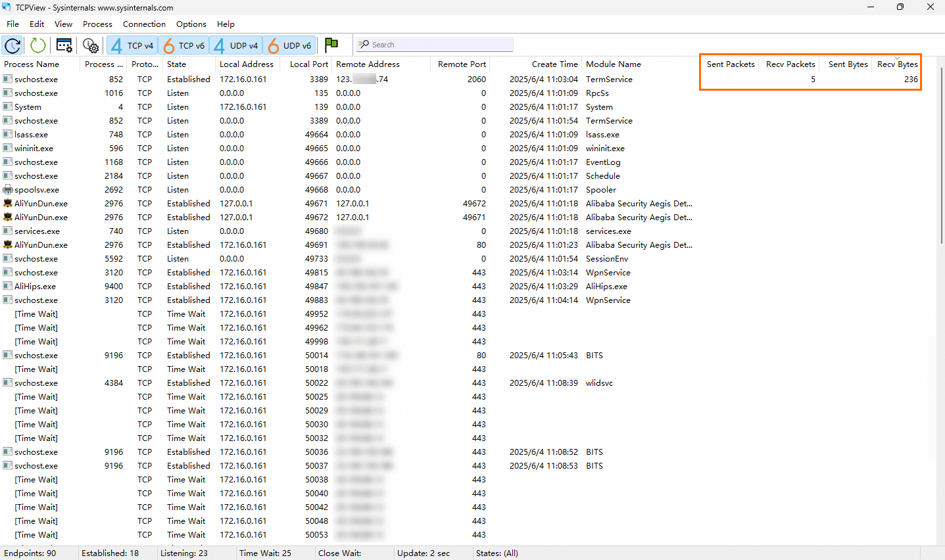Focus the Search input field

pos(435,45)
